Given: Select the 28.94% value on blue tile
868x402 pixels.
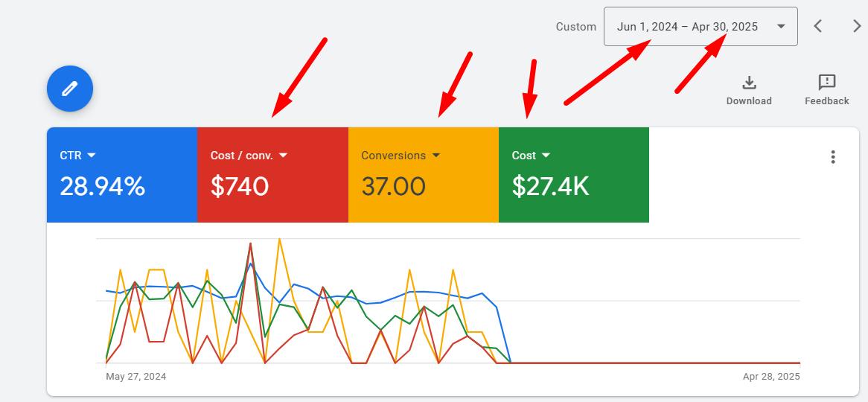Looking at the screenshot, I should point(102,186).
